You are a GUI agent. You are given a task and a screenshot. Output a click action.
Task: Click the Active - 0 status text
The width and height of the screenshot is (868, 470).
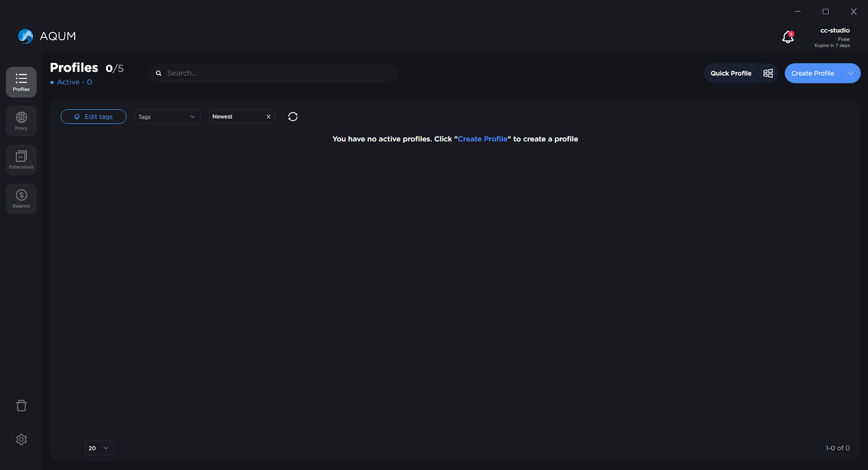[x=74, y=82]
